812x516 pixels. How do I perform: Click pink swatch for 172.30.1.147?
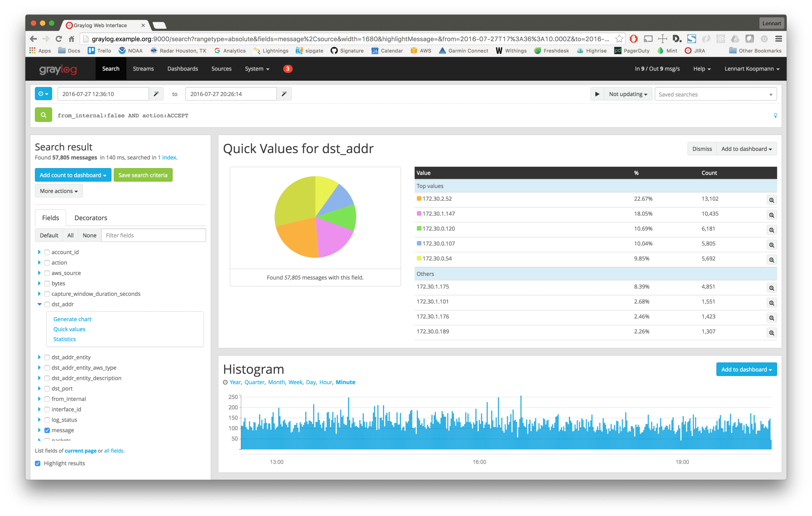click(x=419, y=213)
